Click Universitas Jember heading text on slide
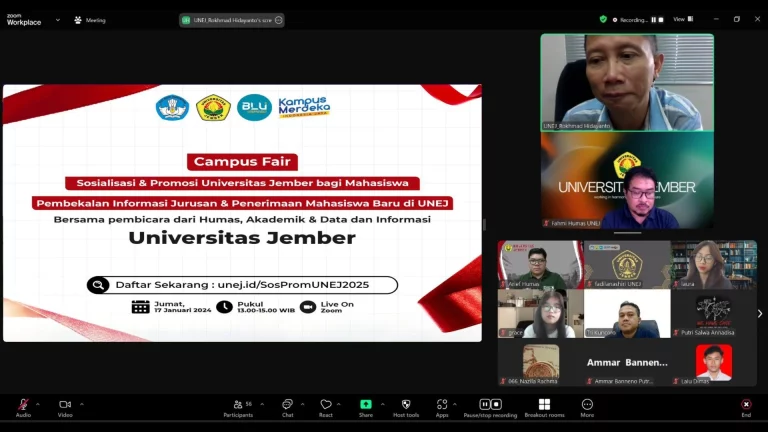Image resolution: width=768 pixels, height=432 pixels. [242, 238]
